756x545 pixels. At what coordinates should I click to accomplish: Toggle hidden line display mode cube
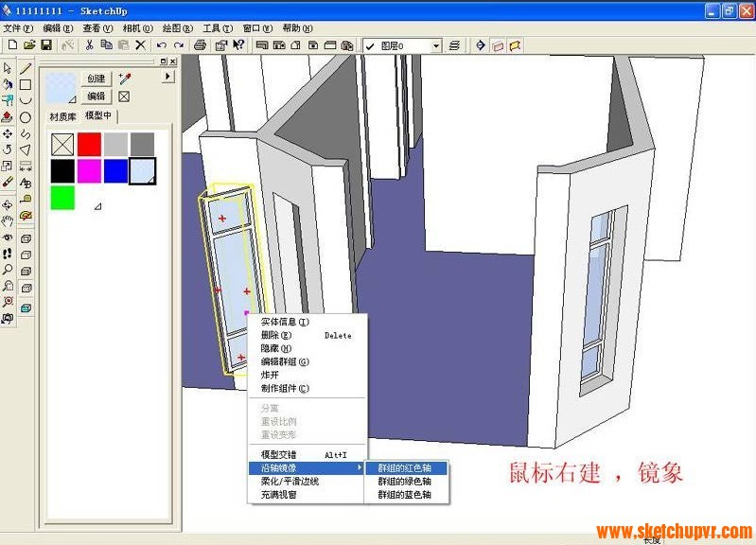pyautogui.click(x=26, y=255)
